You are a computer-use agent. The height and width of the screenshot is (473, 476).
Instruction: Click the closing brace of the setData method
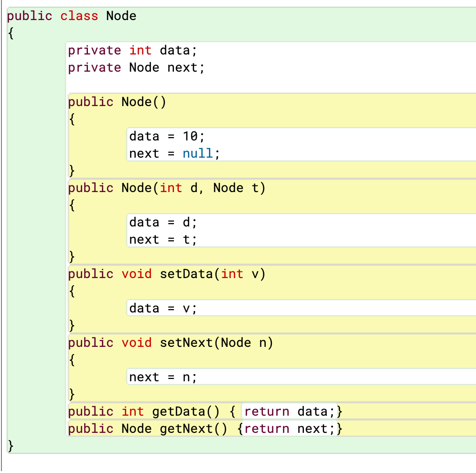coord(72,325)
